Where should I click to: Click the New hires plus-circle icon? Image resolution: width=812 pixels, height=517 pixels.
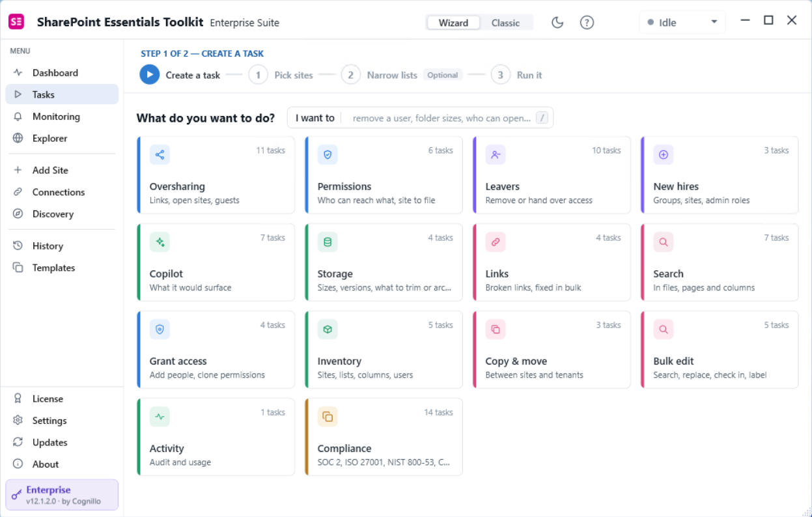[x=664, y=154]
